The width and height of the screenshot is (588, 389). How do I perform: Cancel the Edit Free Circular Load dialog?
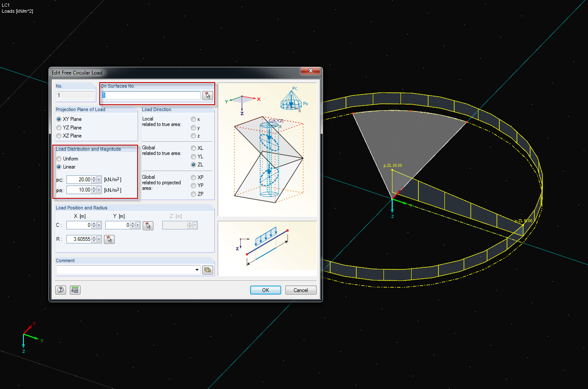pos(301,290)
